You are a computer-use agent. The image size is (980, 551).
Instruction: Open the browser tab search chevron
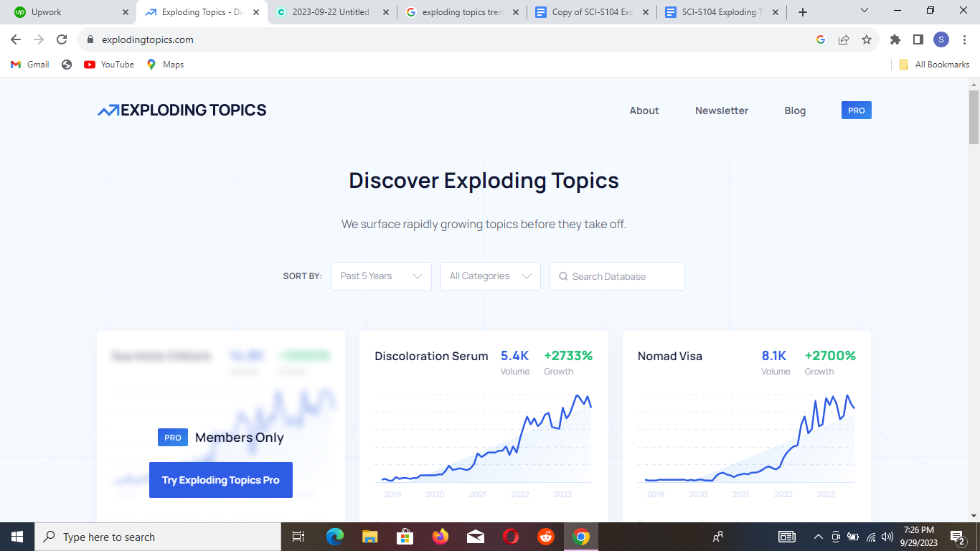pyautogui.click(x=864, y=11)
